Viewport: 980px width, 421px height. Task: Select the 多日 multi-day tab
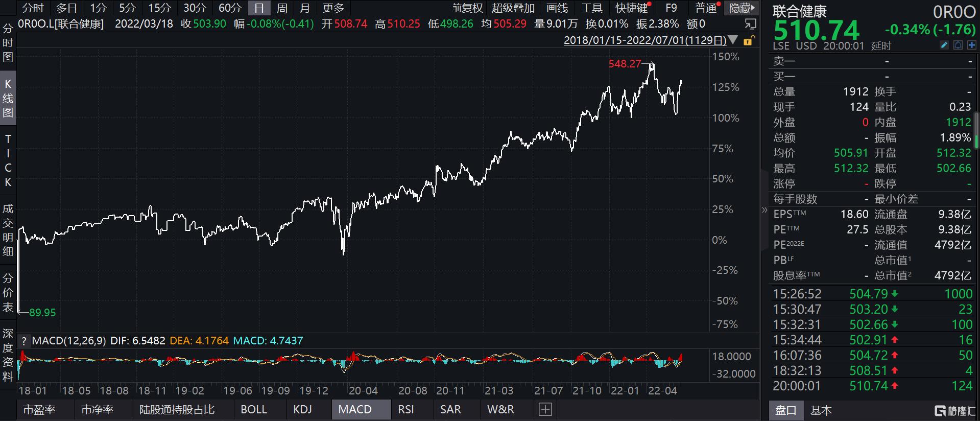66,8
